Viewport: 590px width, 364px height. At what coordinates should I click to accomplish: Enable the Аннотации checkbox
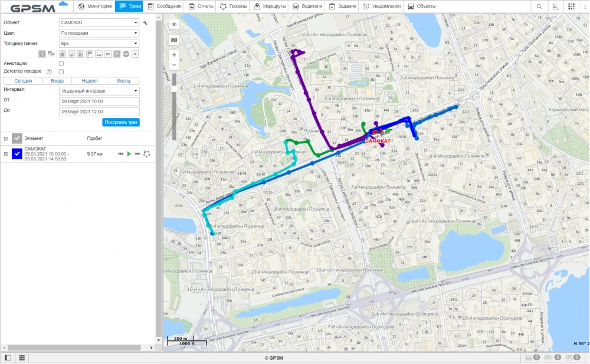[61, 63]
